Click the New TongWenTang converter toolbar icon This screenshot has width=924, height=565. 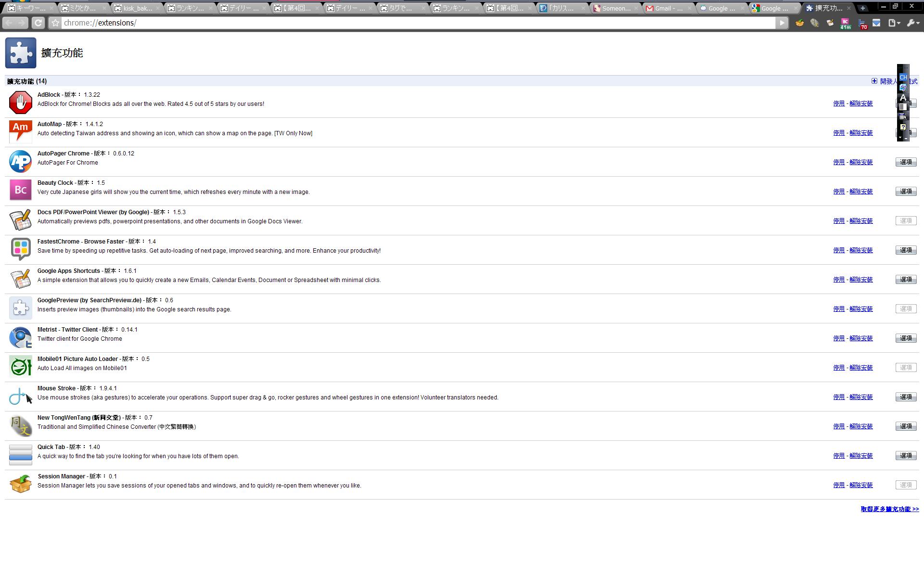(x=814, y=23)
